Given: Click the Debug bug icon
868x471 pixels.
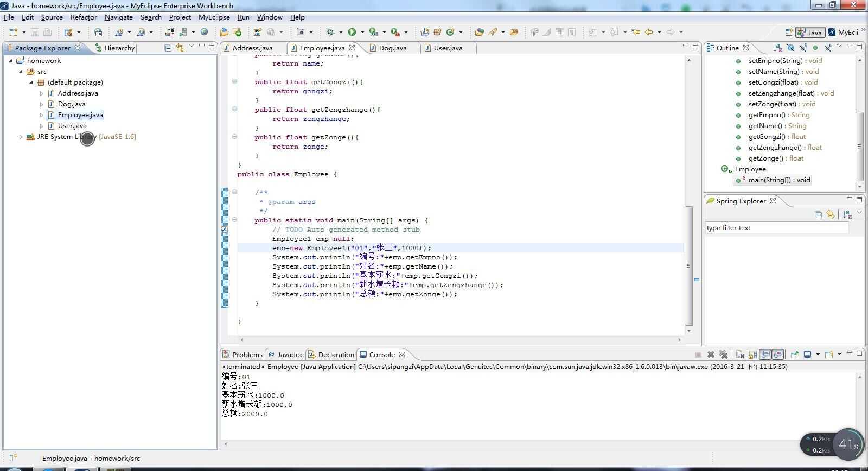Looking at the screenshot, I should 330,32.
